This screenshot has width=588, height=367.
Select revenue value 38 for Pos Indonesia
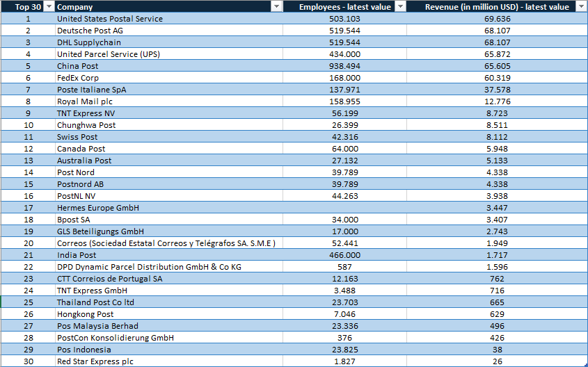[x=497, y=349]
